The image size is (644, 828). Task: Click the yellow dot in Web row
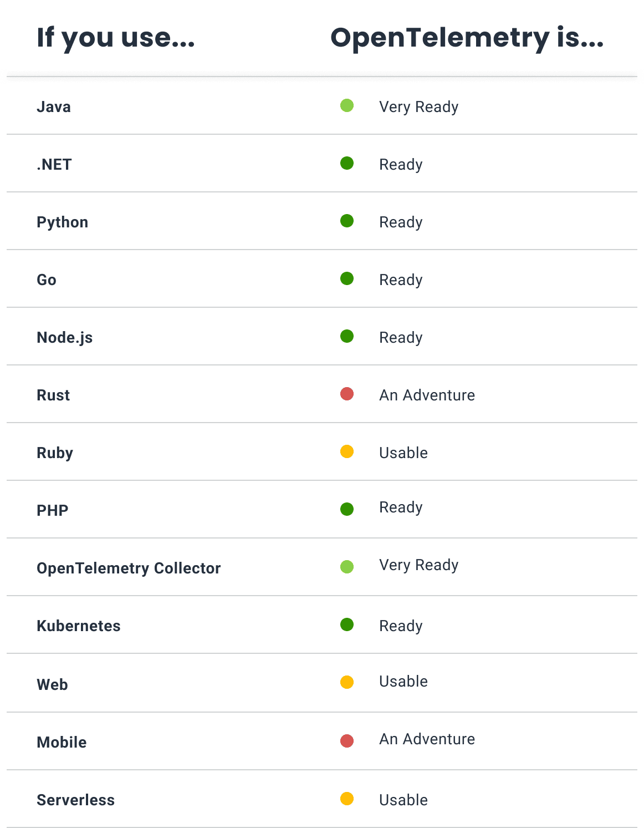(347, 682)
